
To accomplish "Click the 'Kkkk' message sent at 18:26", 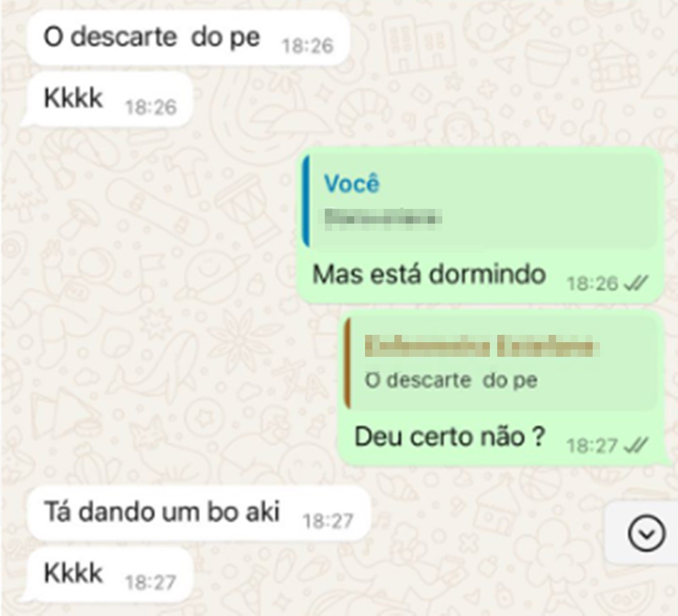I will point(110,99).
